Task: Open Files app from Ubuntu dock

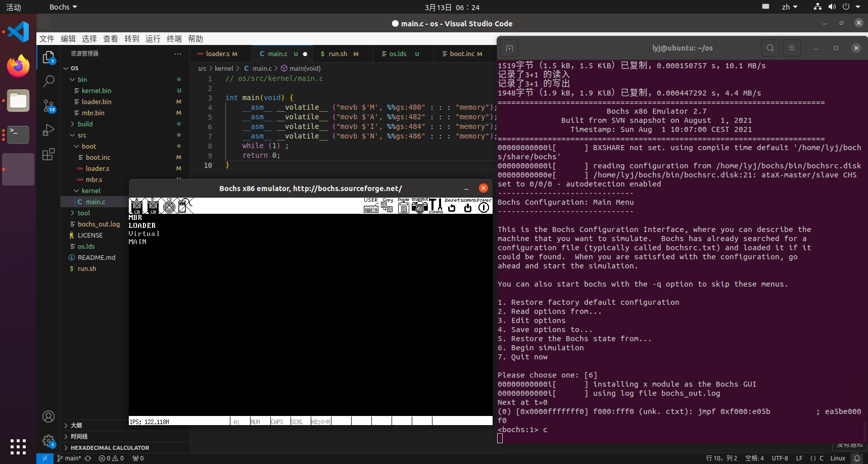Action: [18, 101]
